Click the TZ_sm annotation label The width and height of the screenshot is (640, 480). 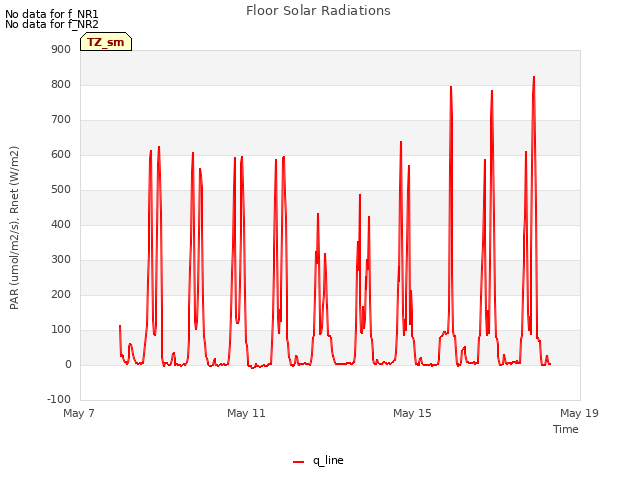click(106, 42)
